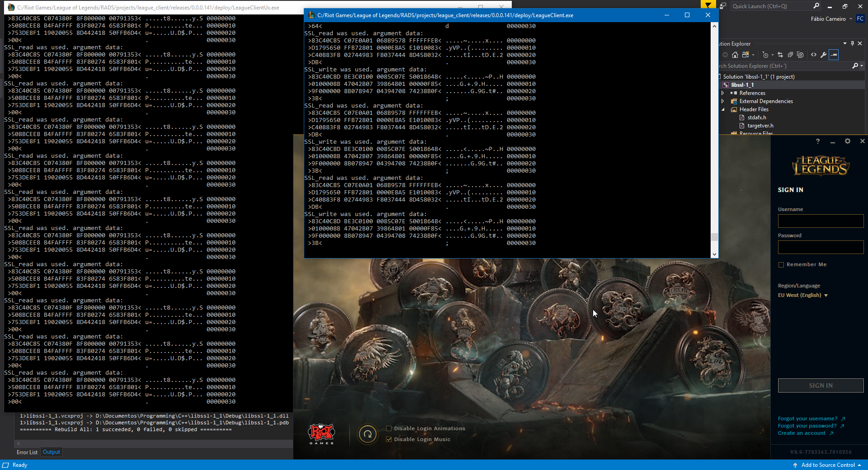Click the switch views icon in Solution Explorer

coord(745,55)
